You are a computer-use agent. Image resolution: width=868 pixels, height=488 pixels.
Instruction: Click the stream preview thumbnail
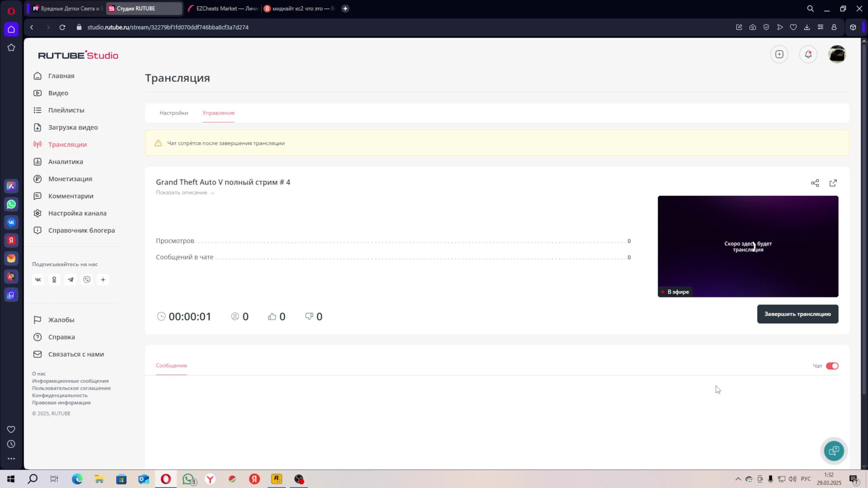(748, 246)
